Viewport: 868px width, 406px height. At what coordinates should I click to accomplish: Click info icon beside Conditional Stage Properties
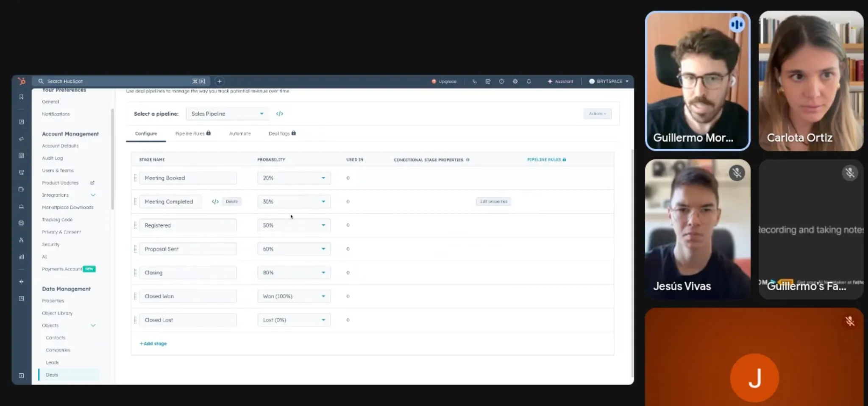click(467, 160)
